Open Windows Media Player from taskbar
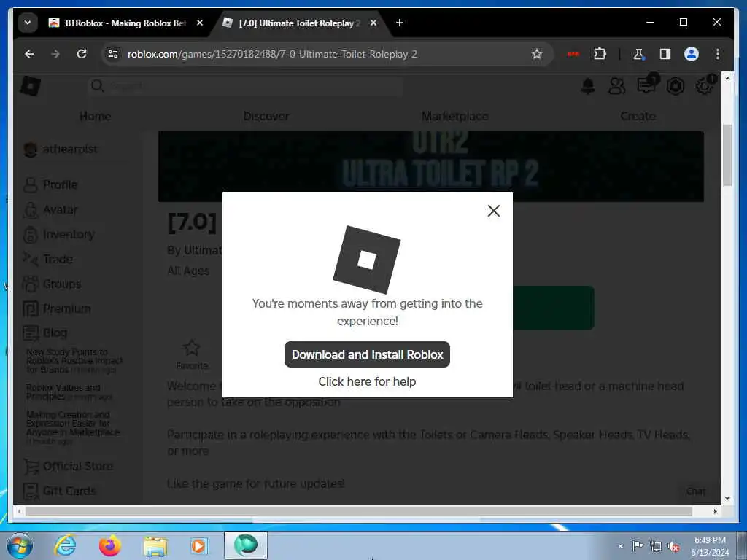The image size is (747, 560). [x=198, y=545]
